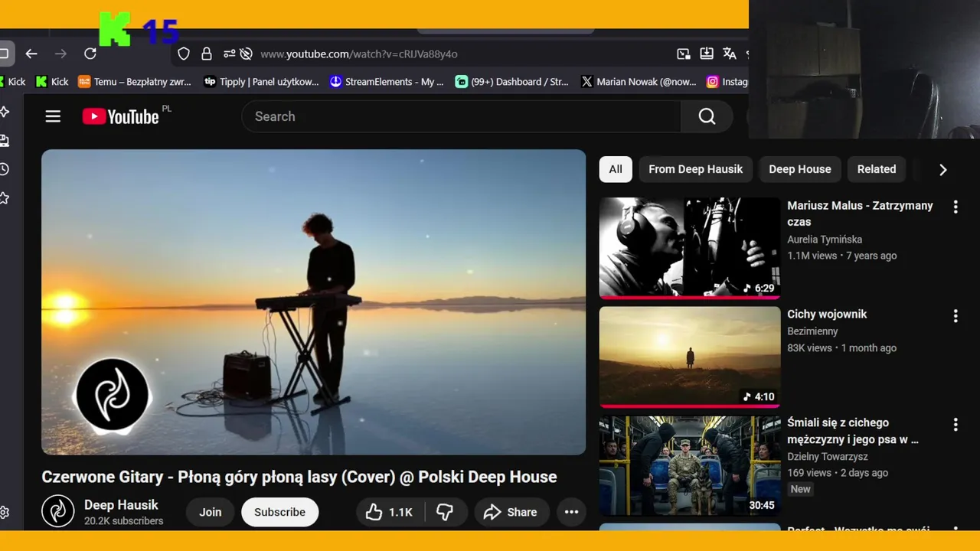Image resolution: width=980 pixels, height=551 pixels.
Task: Open the picture-in-picture icon in address bar
Action: tap(684, 54)
